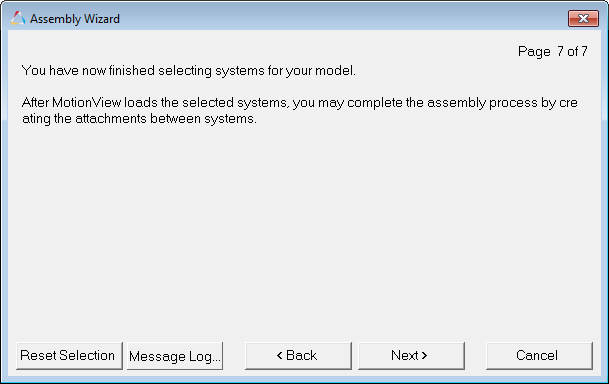The height and width of the screenshot is (384, 609).
Task: Click the "Assembly Wizard" title text
Action: 75,19
